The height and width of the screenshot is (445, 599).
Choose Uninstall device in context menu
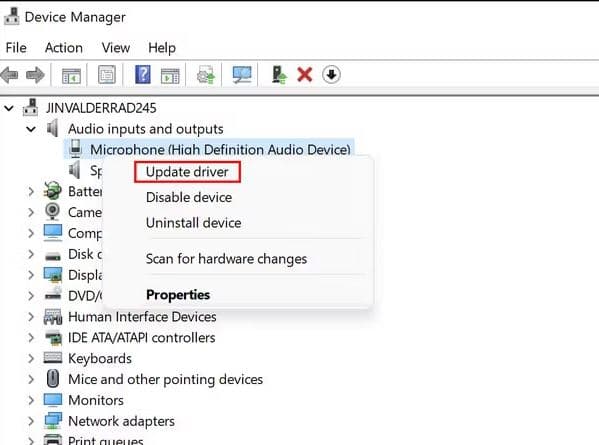click(x=193, y=223)
